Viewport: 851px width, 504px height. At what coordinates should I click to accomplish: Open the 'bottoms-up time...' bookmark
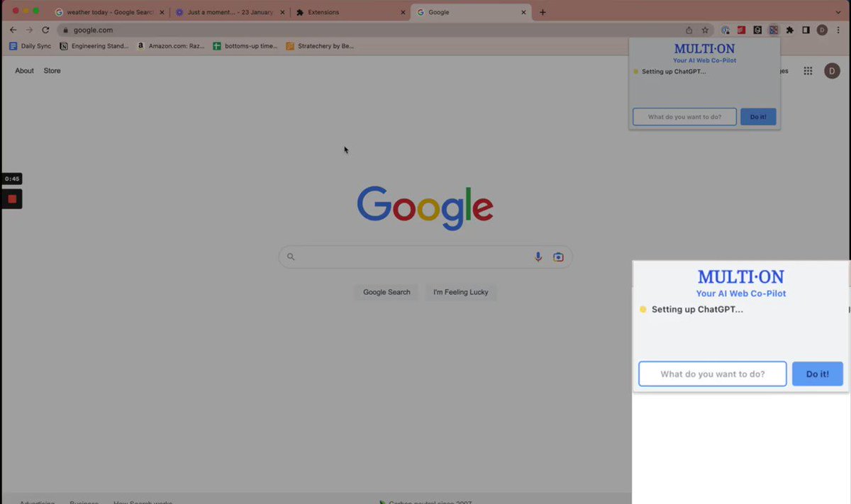(245, 46)
